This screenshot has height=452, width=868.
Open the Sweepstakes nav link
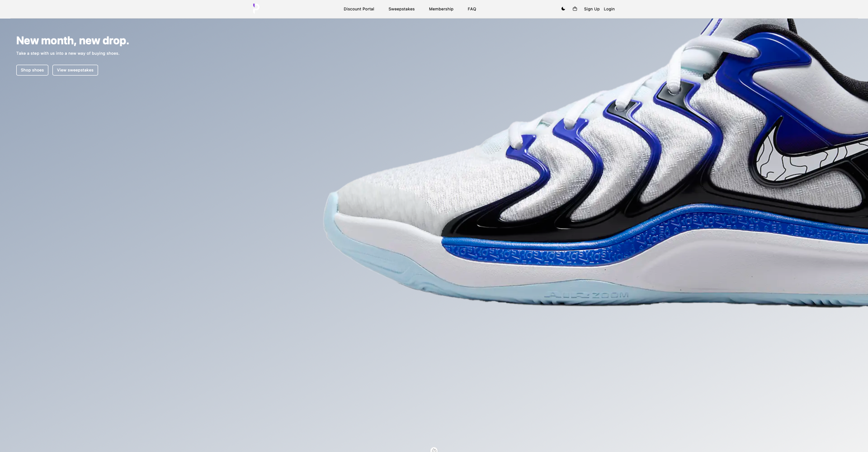coord(401,9)
